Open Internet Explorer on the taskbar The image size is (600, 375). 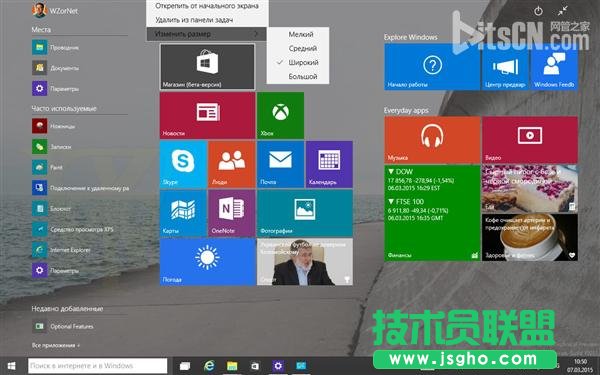[209, 366]
